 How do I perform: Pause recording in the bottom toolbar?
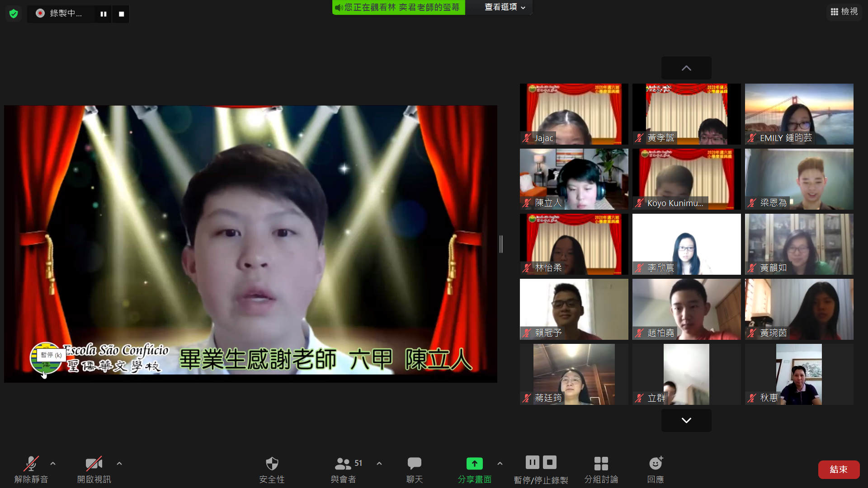(533, 462)
